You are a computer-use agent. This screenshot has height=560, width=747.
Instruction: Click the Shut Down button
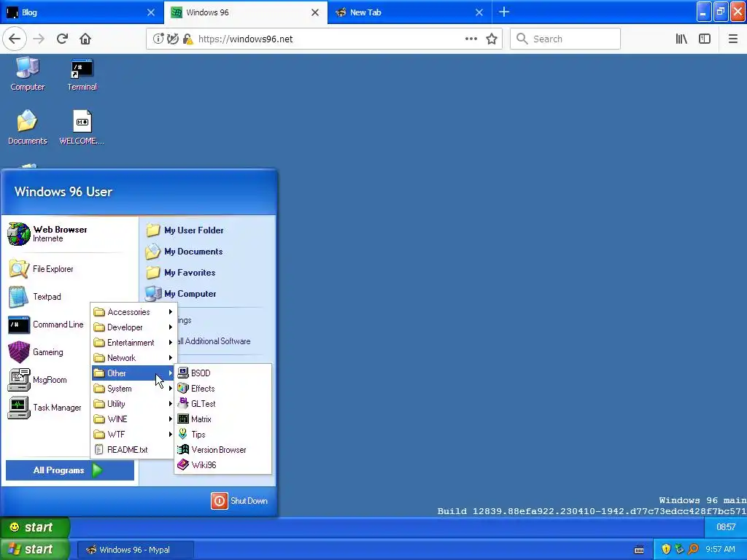pyautogui.click(x=239, y=501)
